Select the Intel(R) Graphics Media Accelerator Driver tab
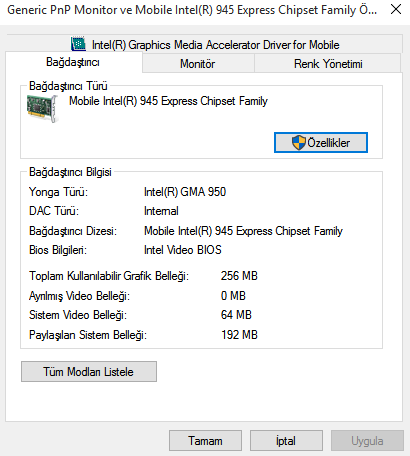Image resolution: width=410 pixels, height=456 pixels. tap(204, 44)
